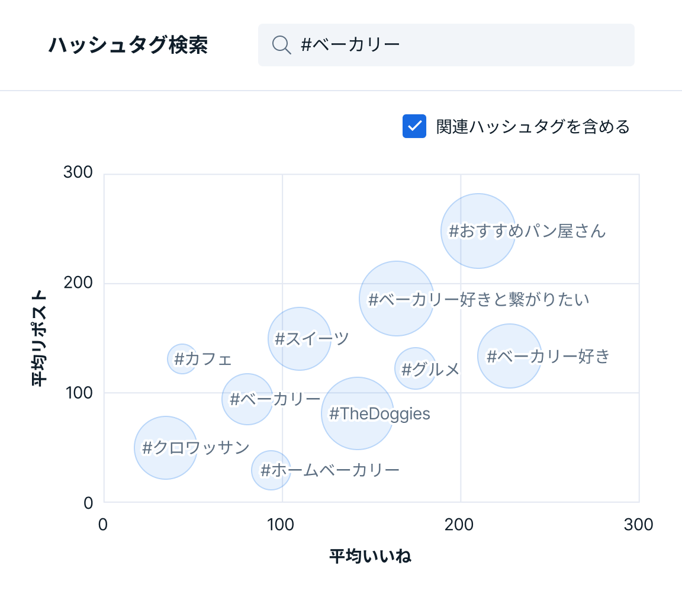This screenshot has width=682, height=616.
Task: Click the 平均リポスト axis title
Action: pyautogui.click(x=38, y=338)
